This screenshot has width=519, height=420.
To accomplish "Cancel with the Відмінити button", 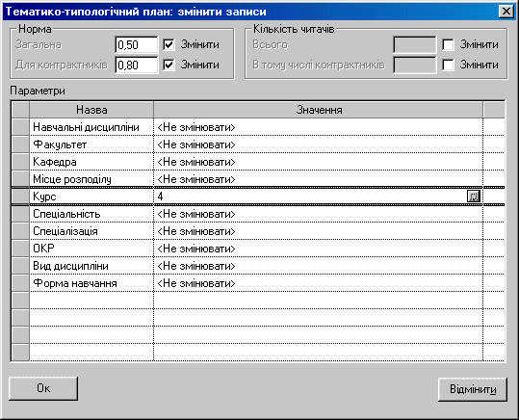I will pos(473,389).
